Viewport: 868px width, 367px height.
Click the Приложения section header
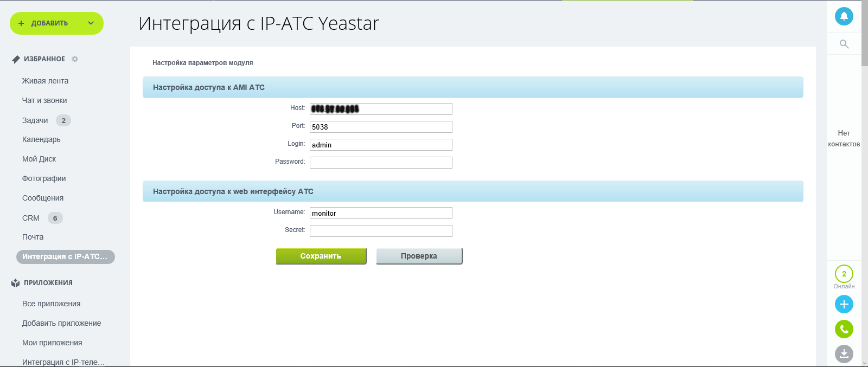point(48,283)
